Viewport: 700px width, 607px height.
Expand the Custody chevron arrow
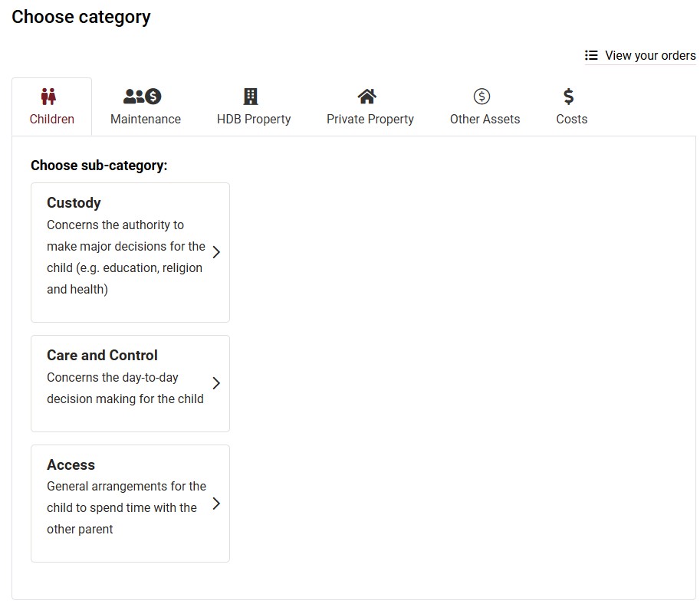coord(216,252)
